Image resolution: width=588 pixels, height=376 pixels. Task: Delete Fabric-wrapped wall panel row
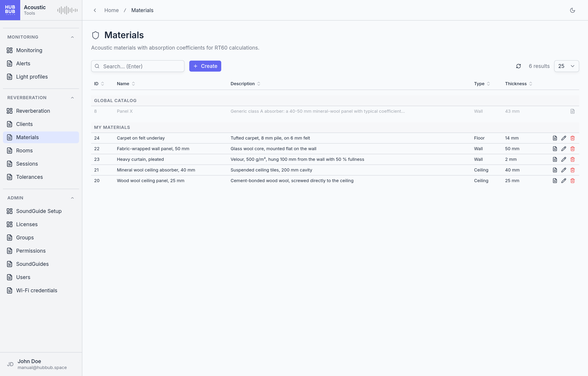click(x=572, y=149)
